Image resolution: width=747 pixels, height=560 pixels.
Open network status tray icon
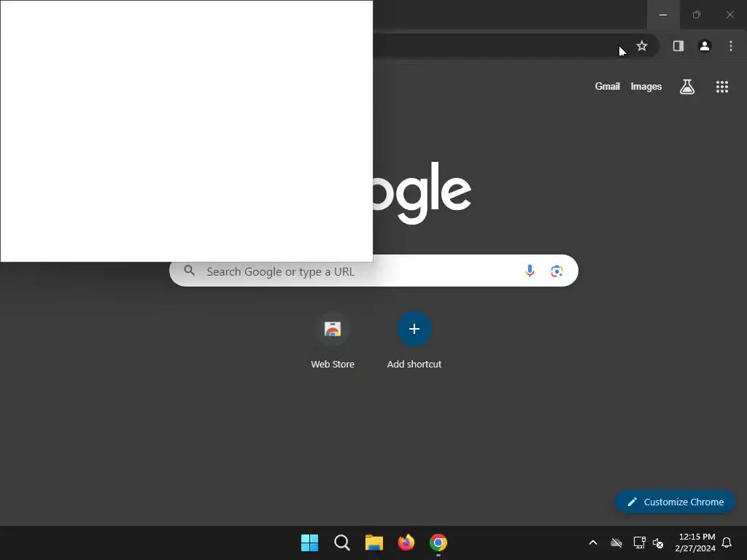[639, 542]
